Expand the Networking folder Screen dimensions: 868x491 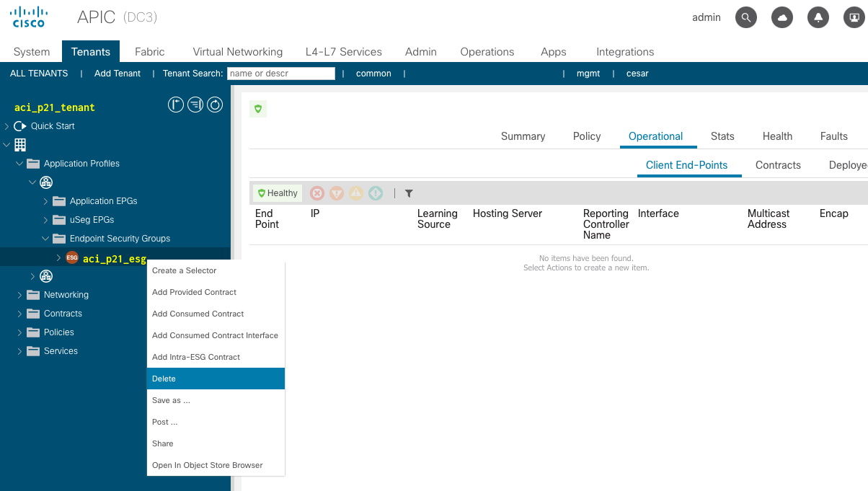(19, 295)
